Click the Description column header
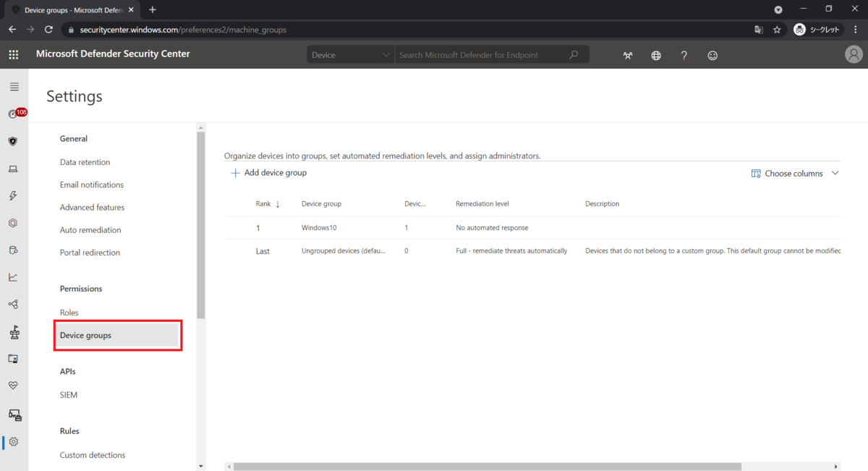Viewport: 868px width, 471px height. 603,204
